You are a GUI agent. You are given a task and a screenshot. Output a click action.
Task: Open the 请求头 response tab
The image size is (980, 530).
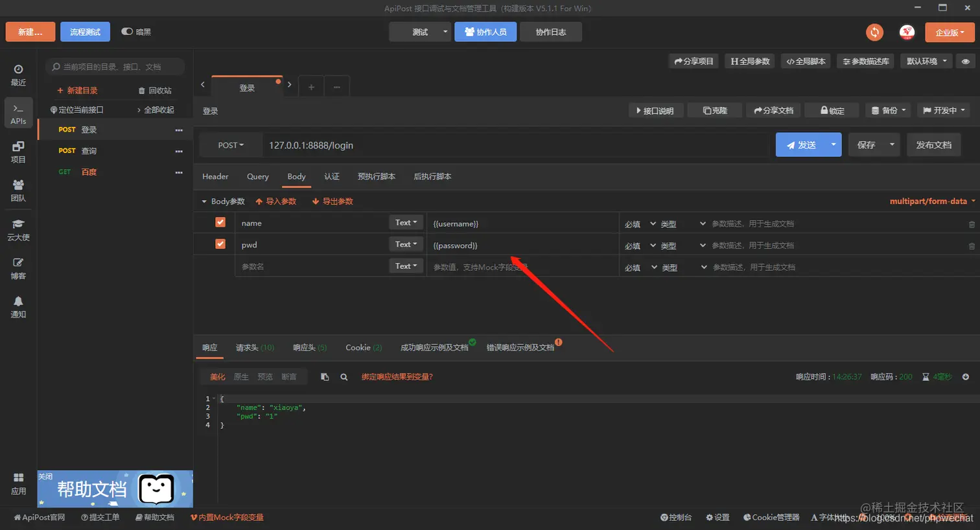[x=255, y=348]
